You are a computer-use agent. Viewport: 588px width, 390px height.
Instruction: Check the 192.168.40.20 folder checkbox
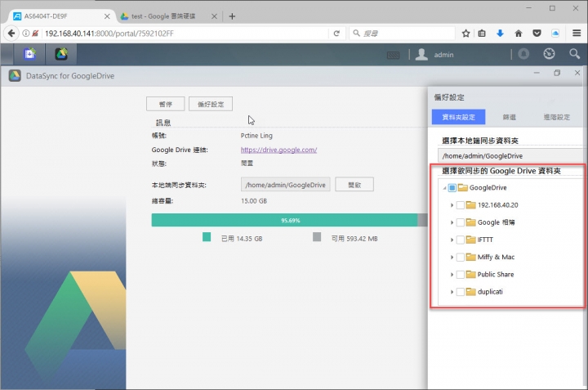coord(460,205)
